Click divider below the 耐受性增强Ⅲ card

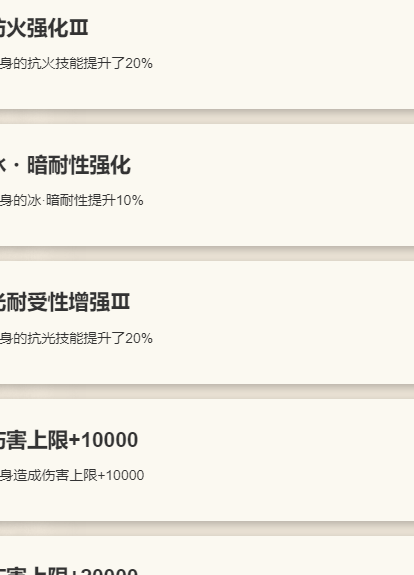point(207,392)
